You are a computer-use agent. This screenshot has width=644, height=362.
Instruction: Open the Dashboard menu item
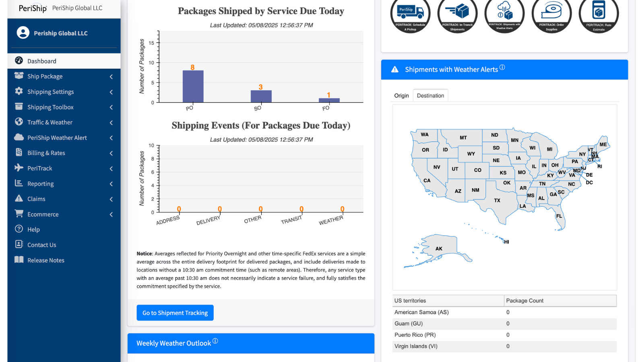pos(64,61)
